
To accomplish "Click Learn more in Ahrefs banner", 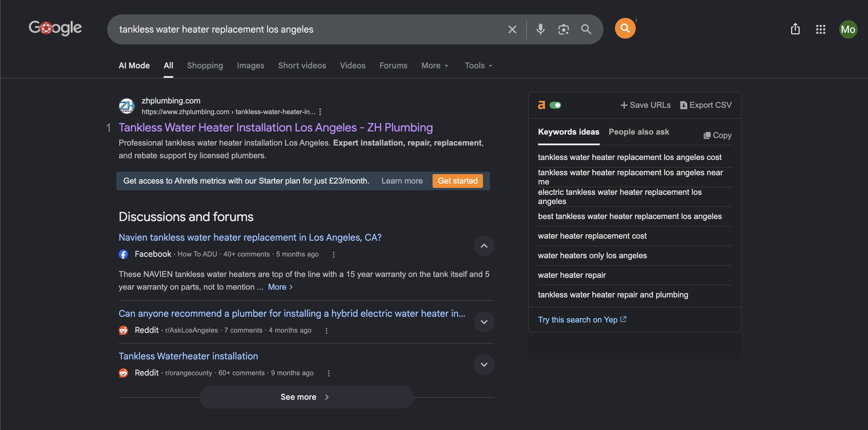I will (x=402, y=181).
